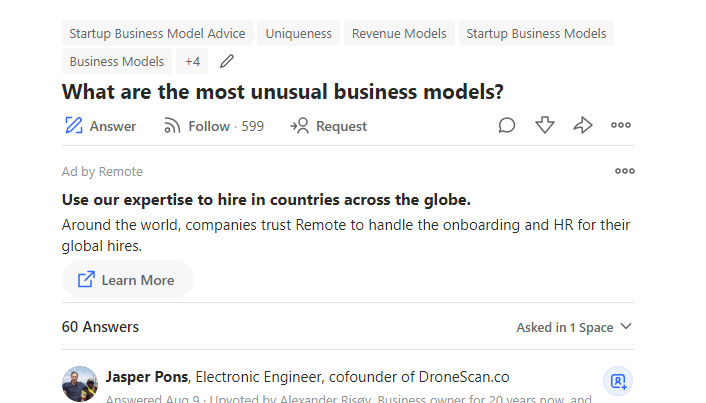This screenshot has height=403, width=706.
Task: Click the Answer pencil icon
Action: 73,126
